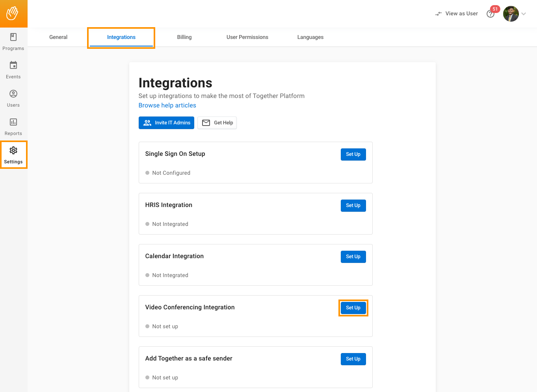Image resolution: width=537 pixels, height=392 pixels.
Task: Open Reports chart icon
Action: click(x=13, y=122)
